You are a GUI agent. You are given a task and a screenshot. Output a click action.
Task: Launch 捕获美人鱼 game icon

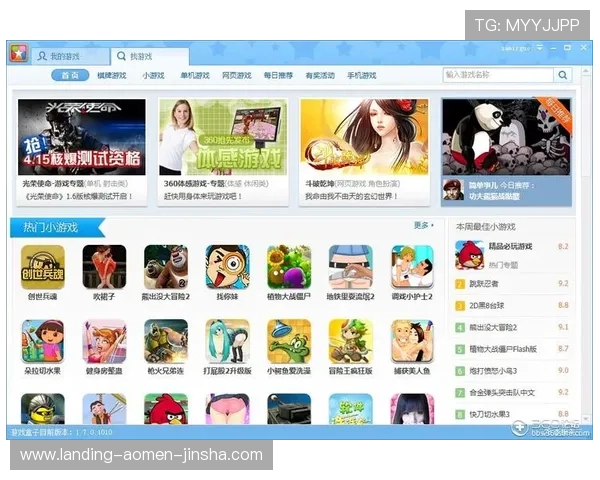tap(412, 341)
